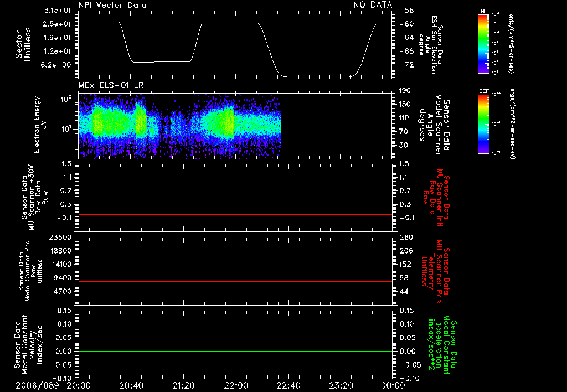Select the "Model Scanner Pos Raw unitless" axis title
The height and width of the screenshot is (392, 567).
[x=30, y=271]
